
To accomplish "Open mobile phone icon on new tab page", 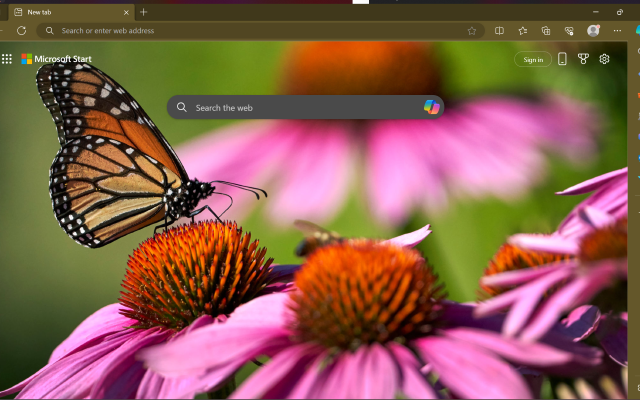I will click(x=562, y=59).
